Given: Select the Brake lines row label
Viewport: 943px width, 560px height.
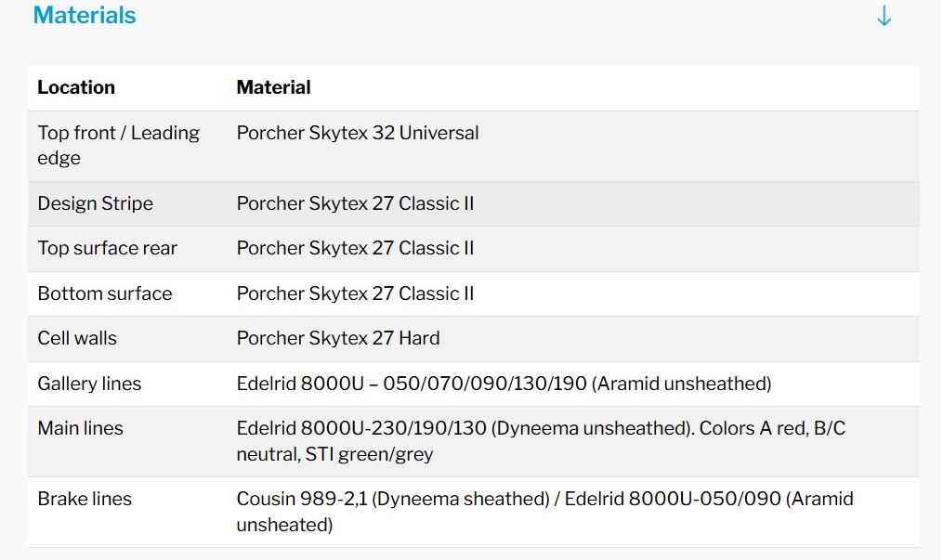Looking at the screenshot, I should pyautogui.click(x=85, y=499).
